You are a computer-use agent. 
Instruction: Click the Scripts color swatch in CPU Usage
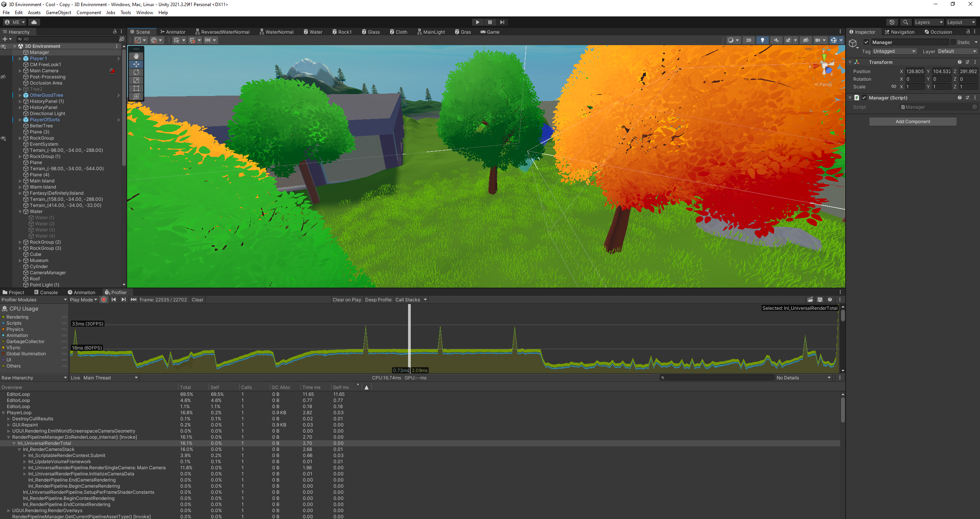point(4,323)
